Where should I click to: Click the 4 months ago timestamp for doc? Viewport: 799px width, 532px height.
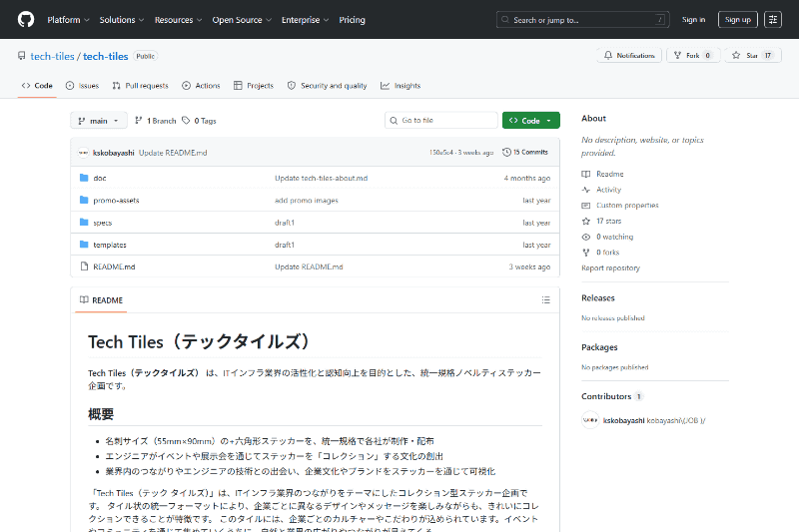pos(527,179)
